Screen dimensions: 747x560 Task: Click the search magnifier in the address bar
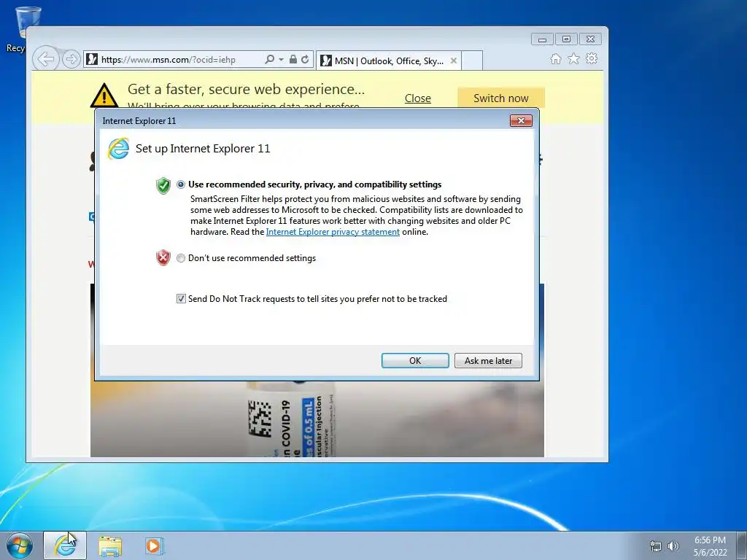[x=270, y=60]
